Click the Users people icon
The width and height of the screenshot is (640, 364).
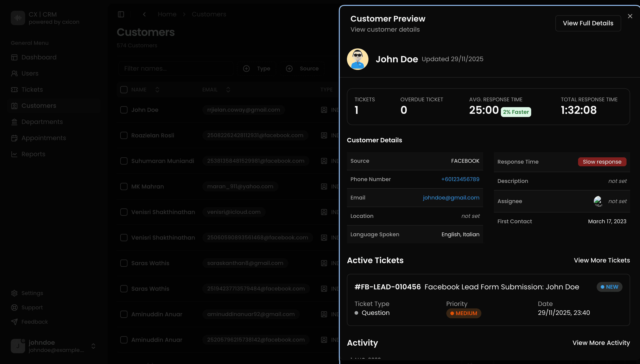coord(14,73)
